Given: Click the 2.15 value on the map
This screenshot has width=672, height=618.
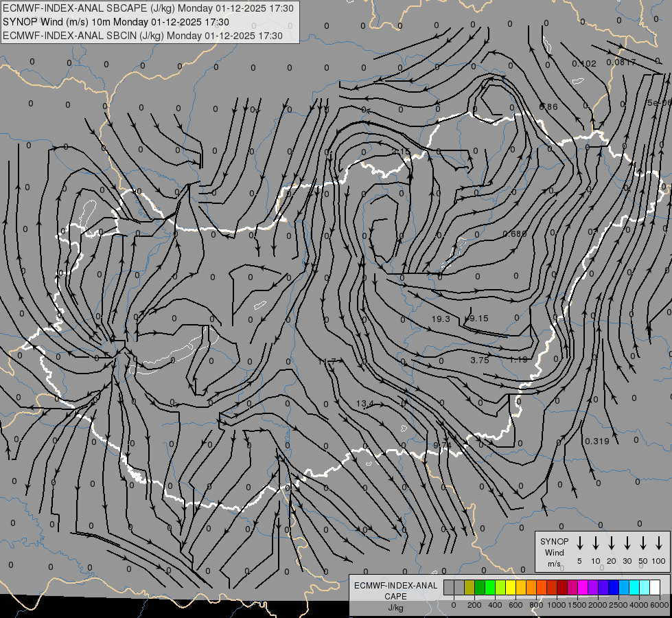Looking at the screenshot, I should click(x=401, y=151).
